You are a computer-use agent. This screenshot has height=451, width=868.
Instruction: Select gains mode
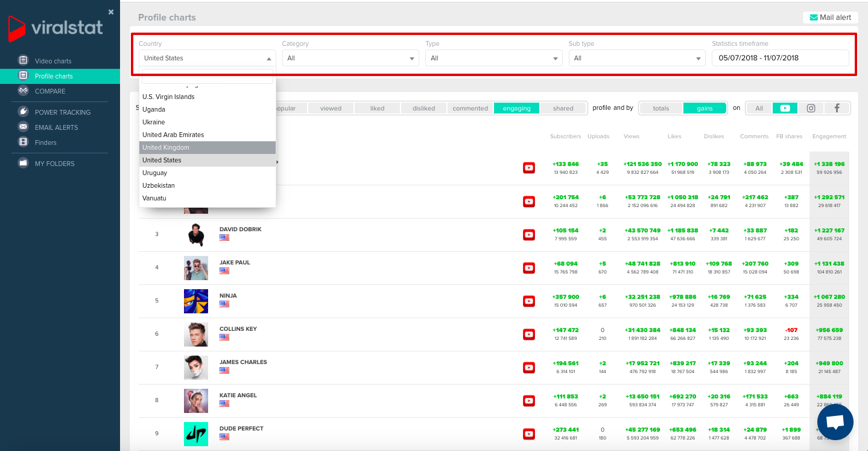[x=705, y=108]
